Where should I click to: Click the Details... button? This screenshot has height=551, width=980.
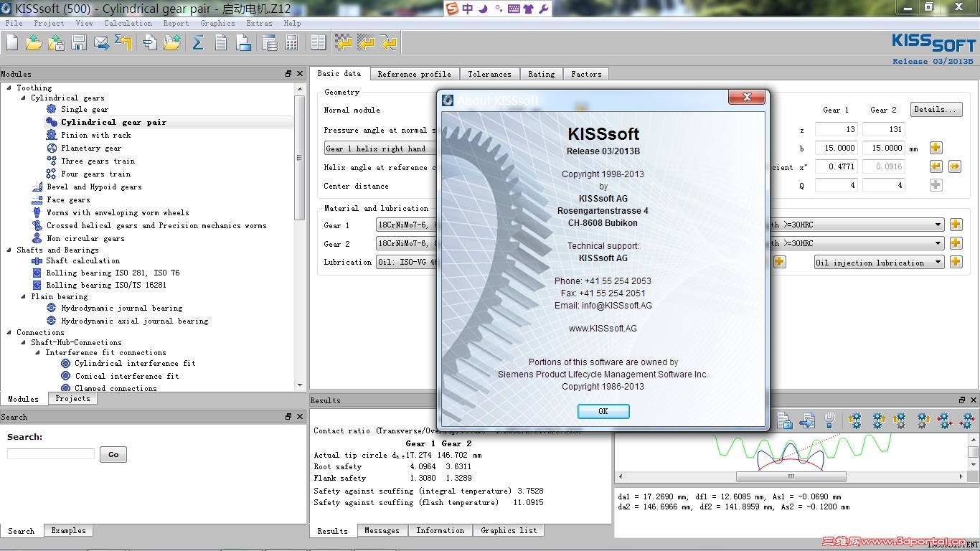(936, 110)
